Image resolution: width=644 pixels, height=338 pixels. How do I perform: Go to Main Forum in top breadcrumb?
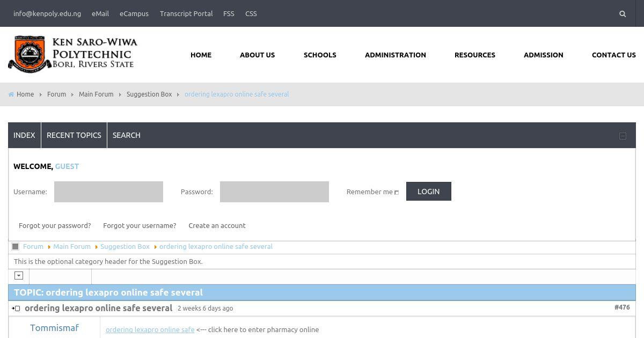click(96, 94)
